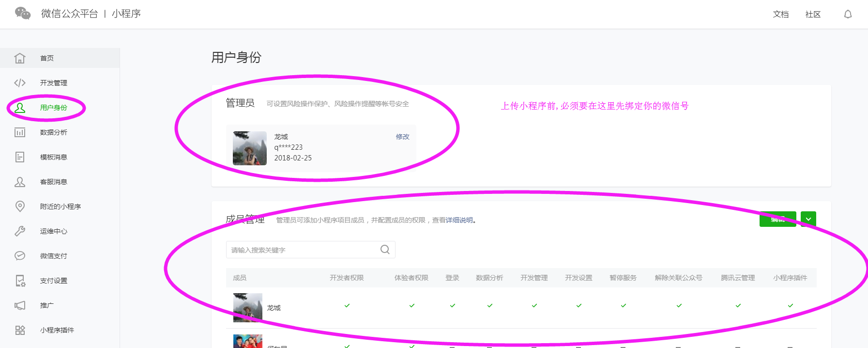
Task: Expand the green dropdown arrow button
Action: (808, 219)
